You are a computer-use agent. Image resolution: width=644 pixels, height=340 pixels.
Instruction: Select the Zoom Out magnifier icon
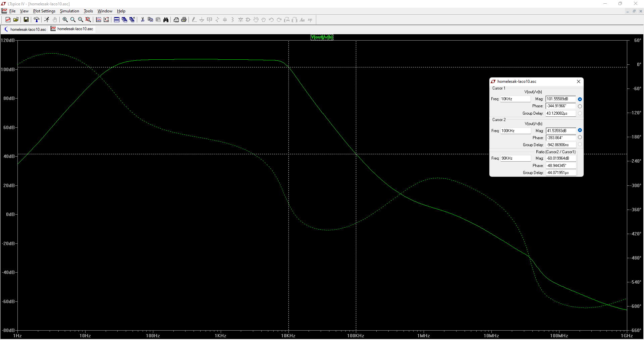(x=80, y=20)
